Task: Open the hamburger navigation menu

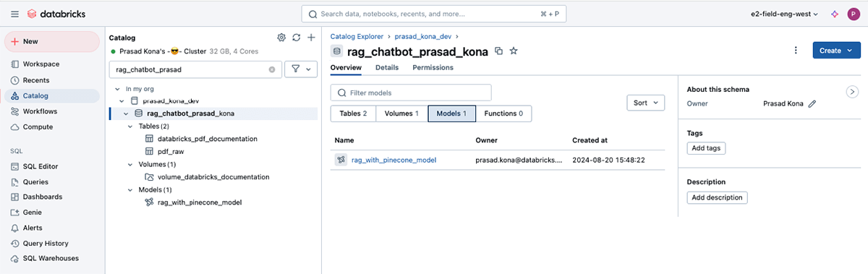Action: click(x=15, y=14)
